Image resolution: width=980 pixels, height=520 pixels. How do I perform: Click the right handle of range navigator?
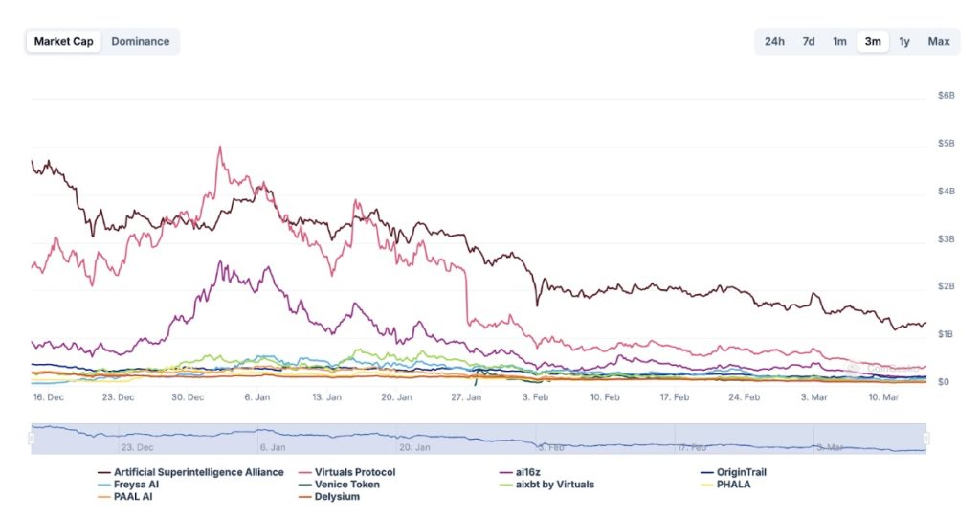[926, 439]
